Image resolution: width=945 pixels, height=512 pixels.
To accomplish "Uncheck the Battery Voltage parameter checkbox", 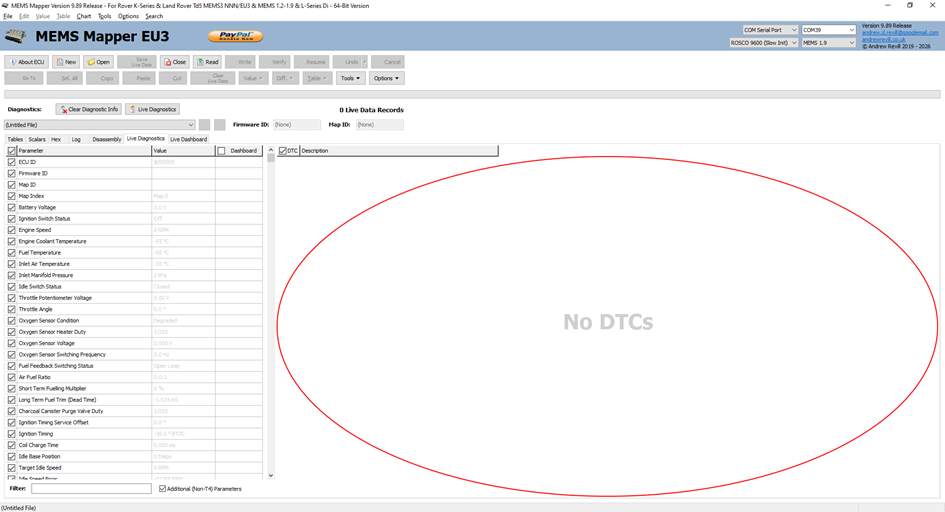I will tap(12, 207).
